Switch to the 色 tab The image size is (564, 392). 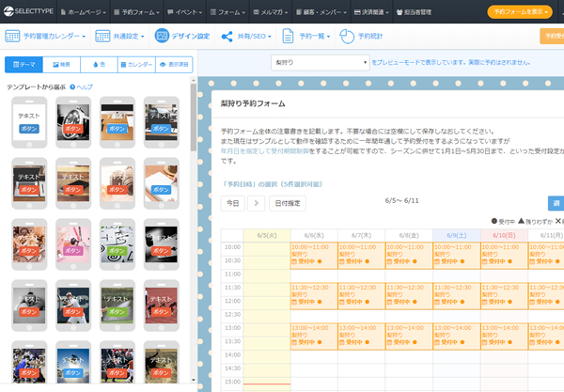coord(98,65)
